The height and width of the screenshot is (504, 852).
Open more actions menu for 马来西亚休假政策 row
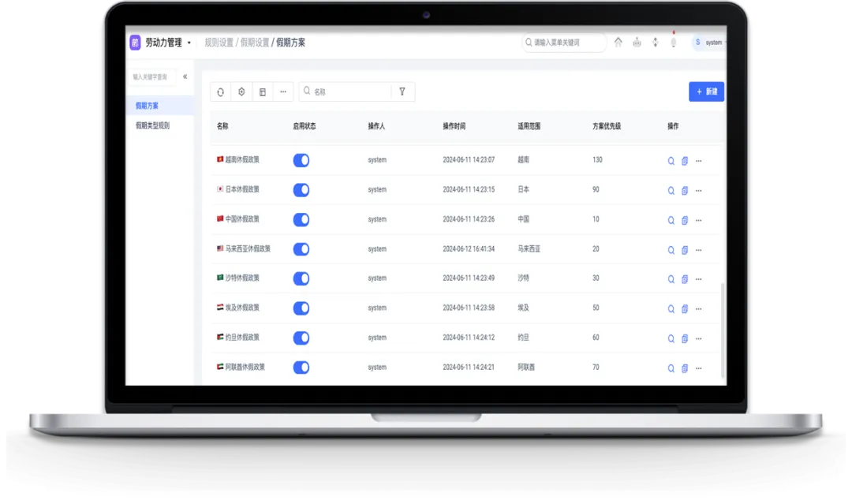point(698,250)
